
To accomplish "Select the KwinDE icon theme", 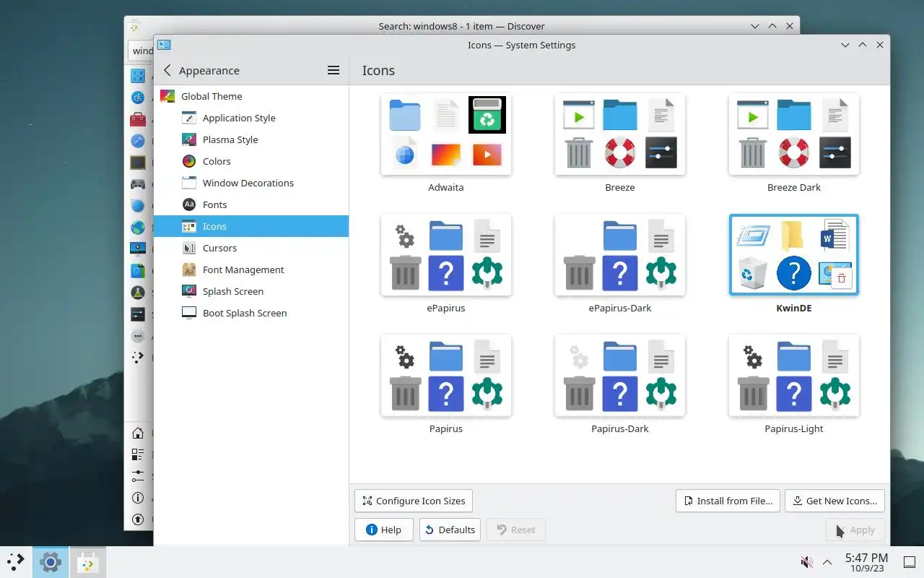I will [794, 256].
